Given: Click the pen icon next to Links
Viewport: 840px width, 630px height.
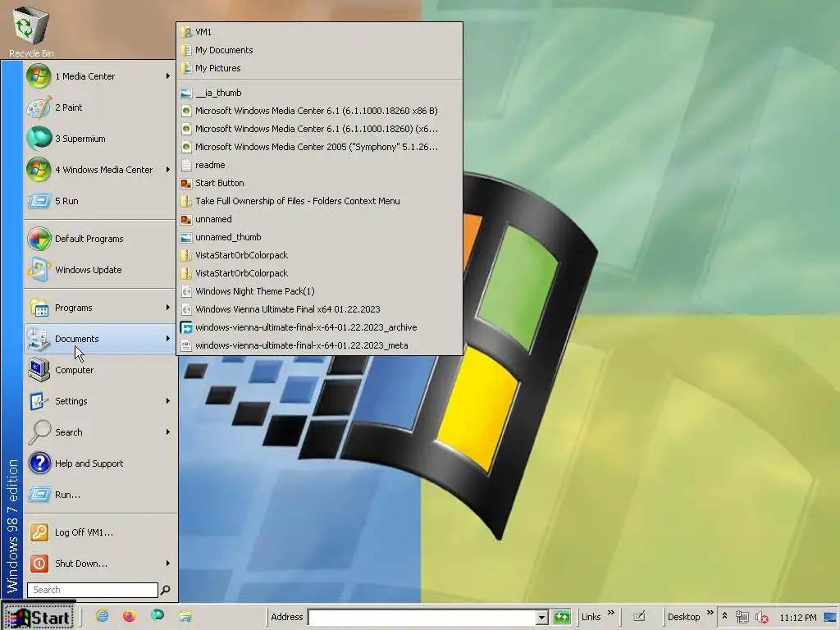Looking at the screenshot, I should click(638, 617).
